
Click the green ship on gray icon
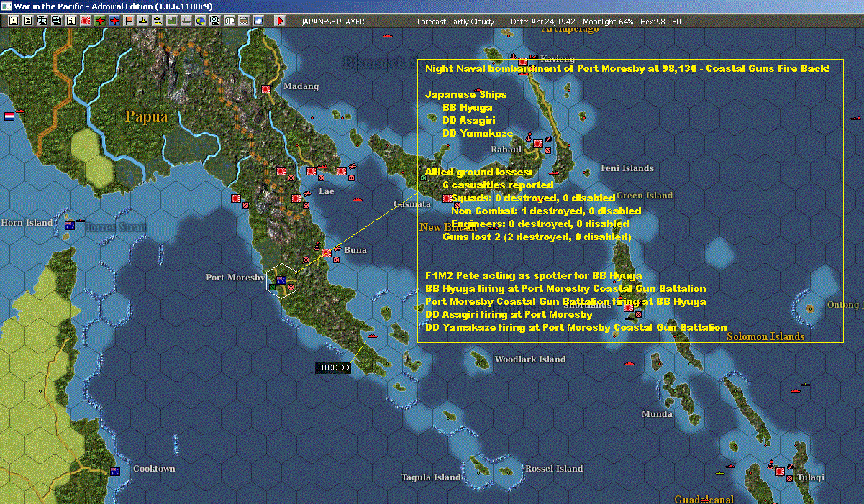(x=186, y=22)
